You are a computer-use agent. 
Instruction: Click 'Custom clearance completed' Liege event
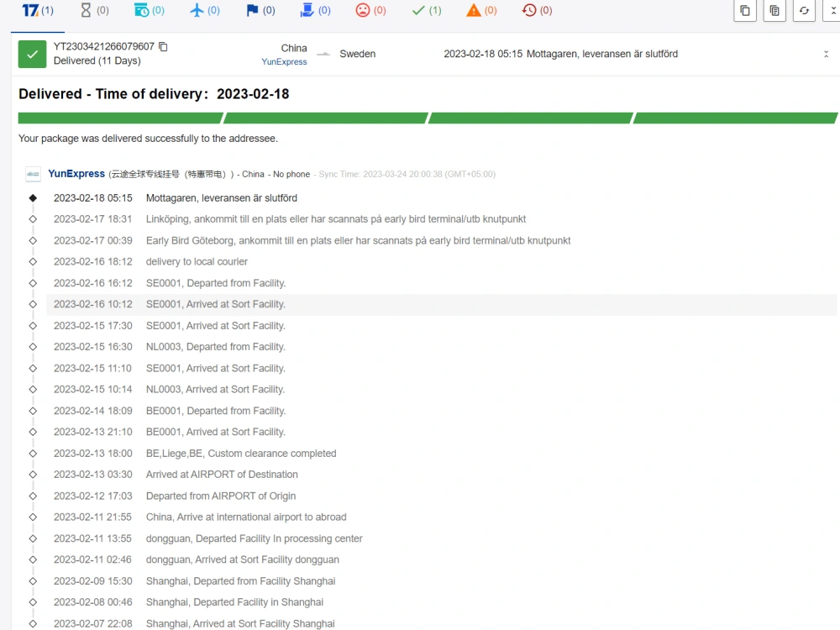coord(241,454)
